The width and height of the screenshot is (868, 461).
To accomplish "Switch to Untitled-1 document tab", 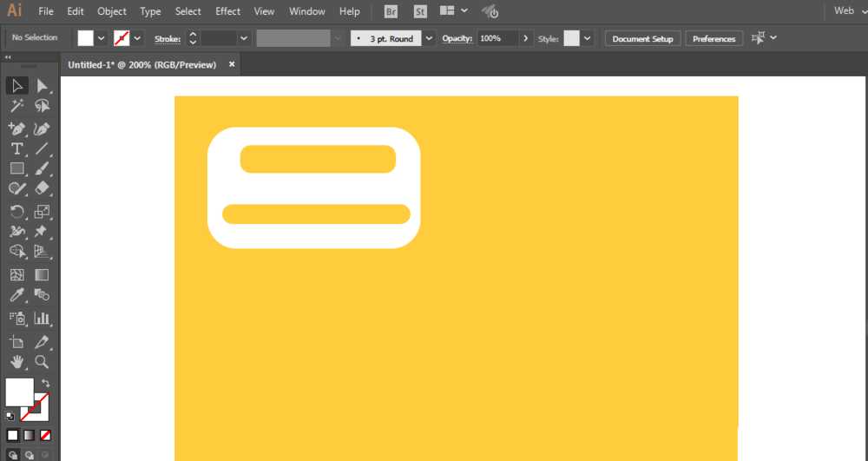I will [x=142, y=65].
